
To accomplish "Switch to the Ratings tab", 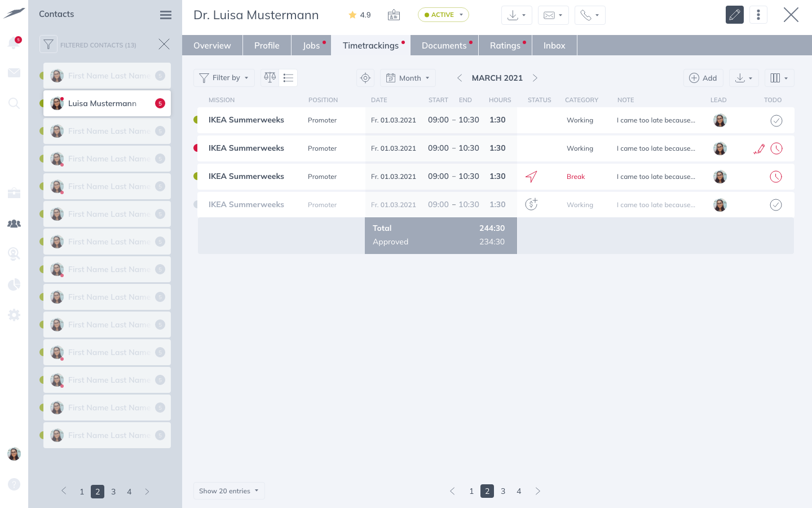I will pyautogui.click(x=505, y=46).
